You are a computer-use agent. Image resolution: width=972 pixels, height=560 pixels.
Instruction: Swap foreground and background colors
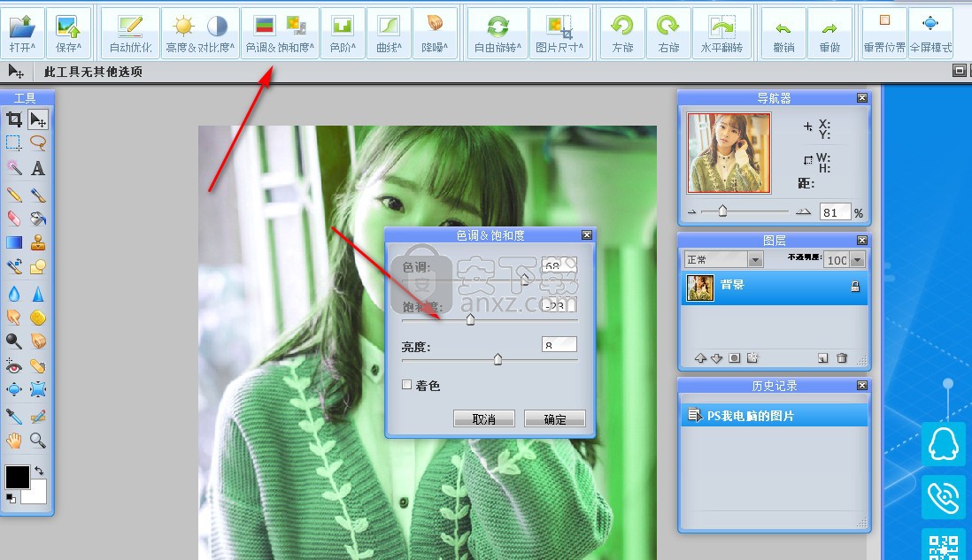(39, 472)
